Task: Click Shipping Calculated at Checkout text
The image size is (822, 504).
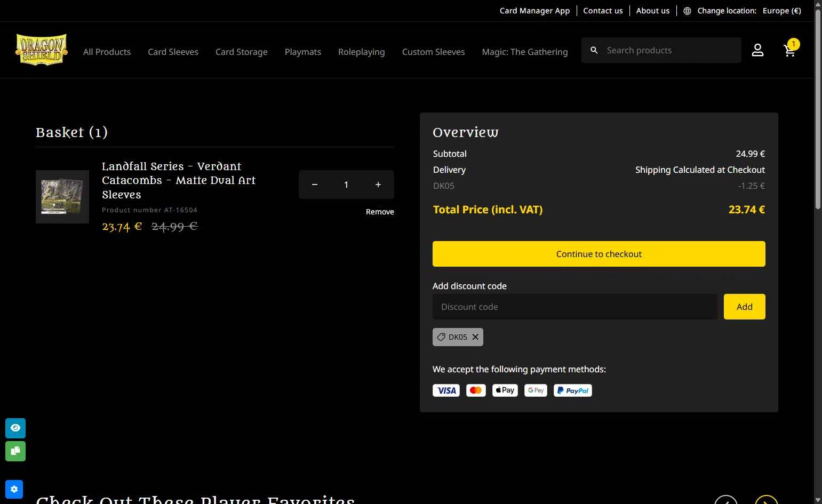Action: 700,170
